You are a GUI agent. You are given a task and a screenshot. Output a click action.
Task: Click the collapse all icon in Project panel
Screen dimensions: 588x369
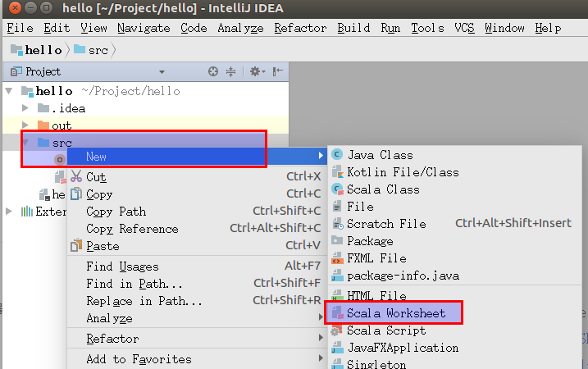[231, 71]
